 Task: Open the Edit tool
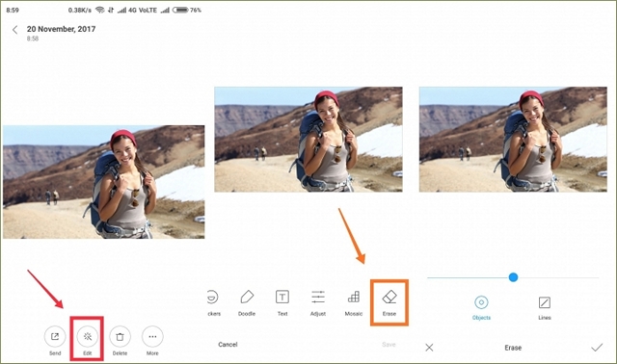[88, 337]
